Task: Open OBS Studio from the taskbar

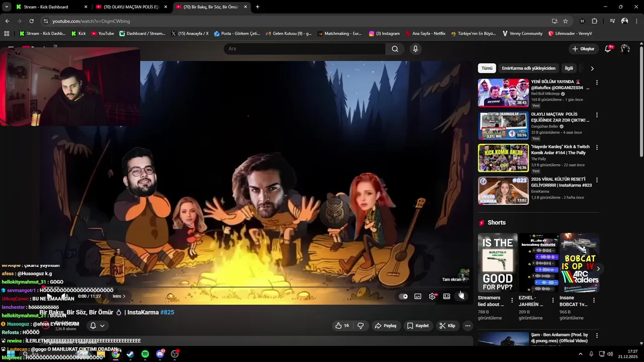Action: coord(175,354)
